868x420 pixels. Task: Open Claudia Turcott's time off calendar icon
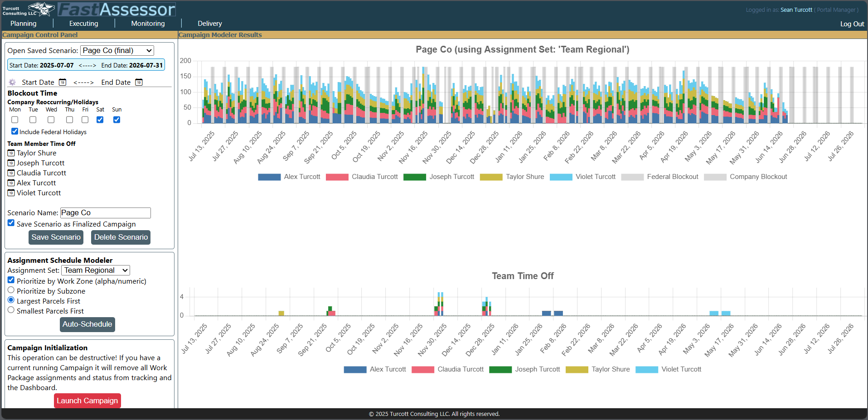(x=11, y=173)
